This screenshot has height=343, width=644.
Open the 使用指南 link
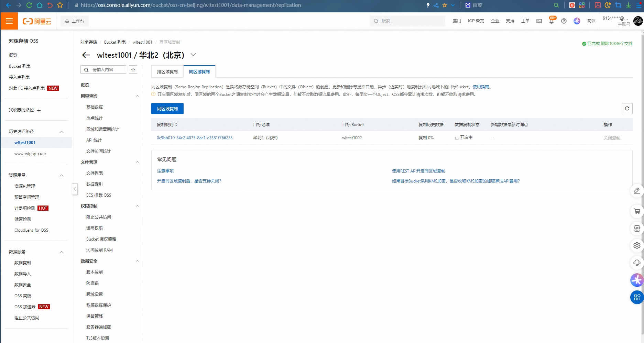tap(481, 87)
